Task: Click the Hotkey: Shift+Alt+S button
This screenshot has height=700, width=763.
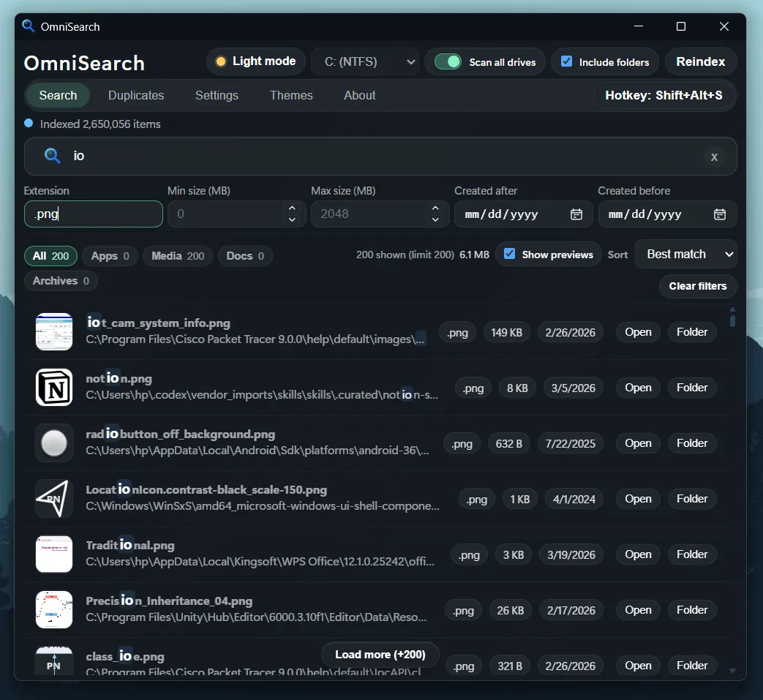Action: (x=664, y=95)
